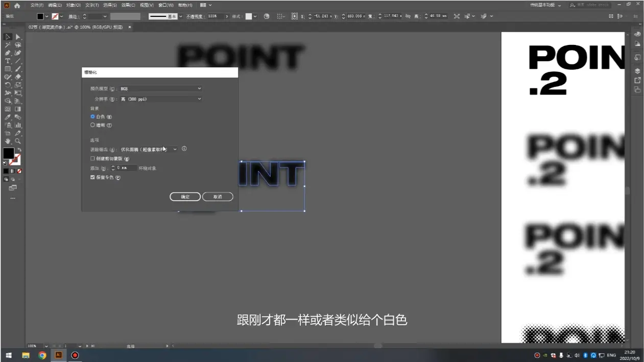The height and width of the screenshot is (362, 644).
Task: Click the 确定 confirm button
Action: pos(185,197)
